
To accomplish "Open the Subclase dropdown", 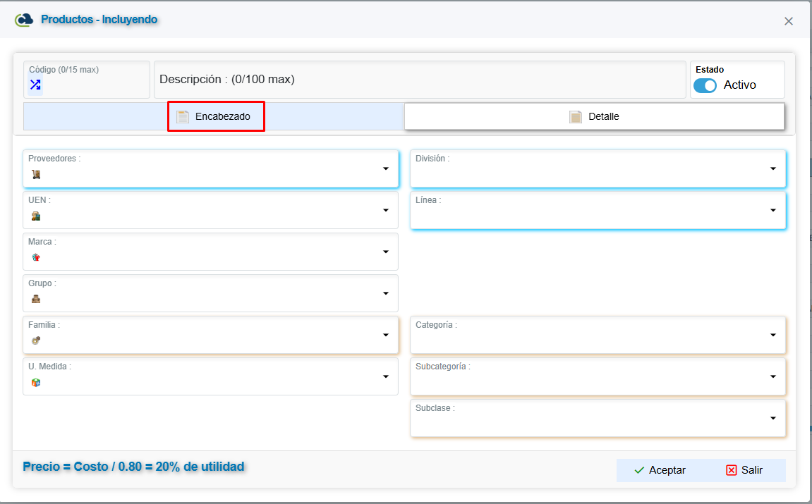I will (x=773, y=418).
